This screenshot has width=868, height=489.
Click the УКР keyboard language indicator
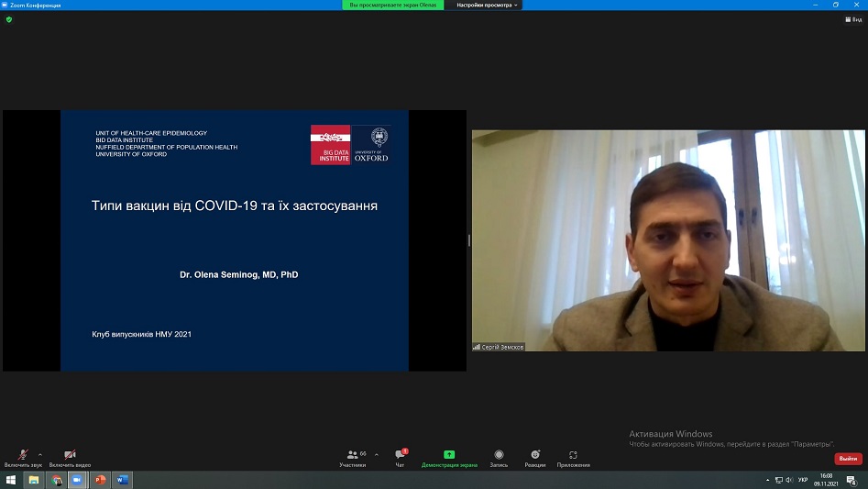803,480
